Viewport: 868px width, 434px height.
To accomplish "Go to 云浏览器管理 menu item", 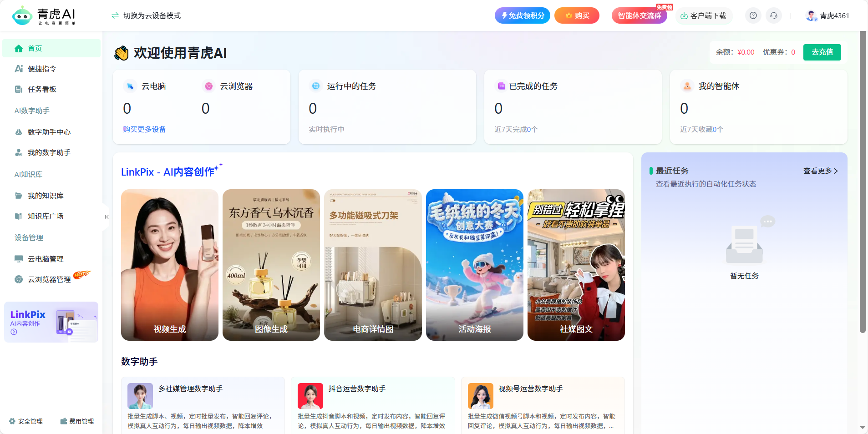I will pyautogui.click(x=49, y=279).
